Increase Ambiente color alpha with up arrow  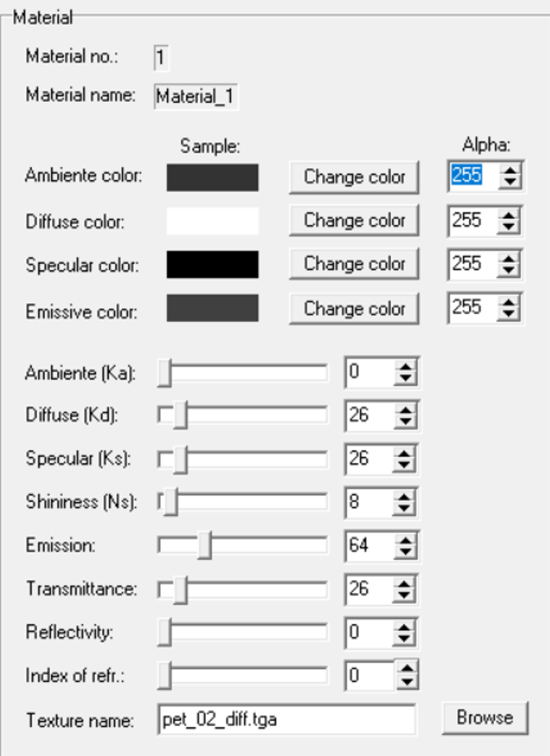pyautogui.click(x=510, y=171)
